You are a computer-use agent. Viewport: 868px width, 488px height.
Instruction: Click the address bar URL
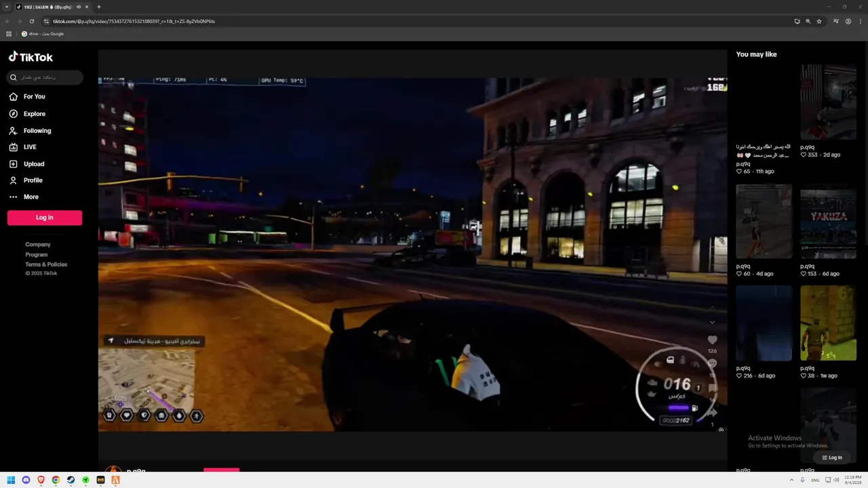click(134, 21)
